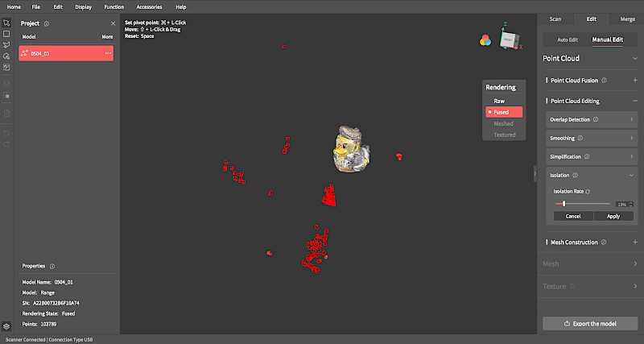Click the 3D orientation view cube
This screenshot has width=644, height=344.
(x=509, y=39)
